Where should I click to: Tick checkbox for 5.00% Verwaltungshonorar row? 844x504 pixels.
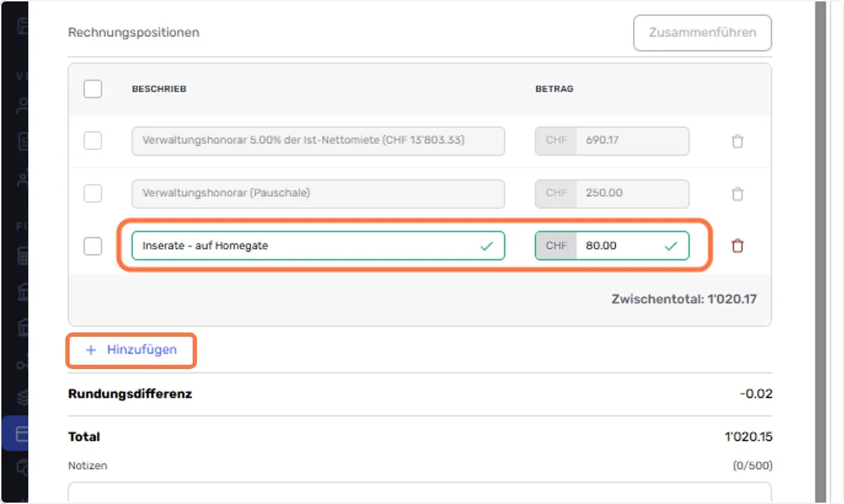pyautogui.click(x=93, y=141)
